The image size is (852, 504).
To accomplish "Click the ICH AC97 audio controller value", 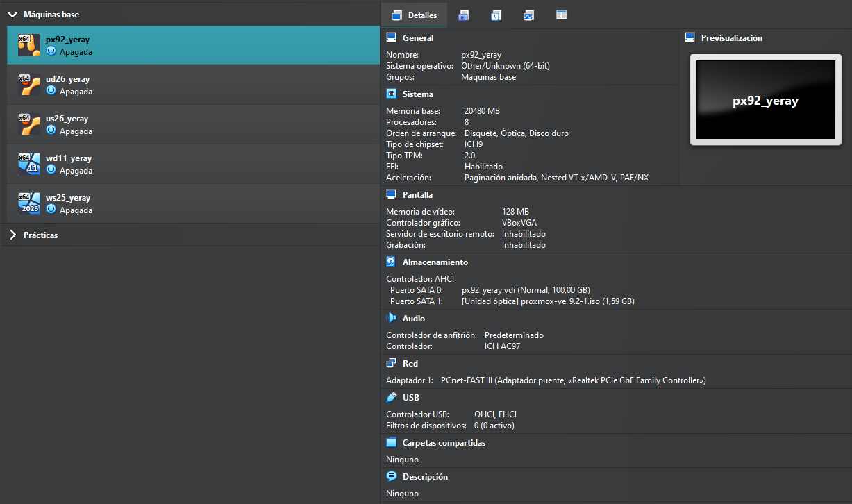I will (502, 346).
